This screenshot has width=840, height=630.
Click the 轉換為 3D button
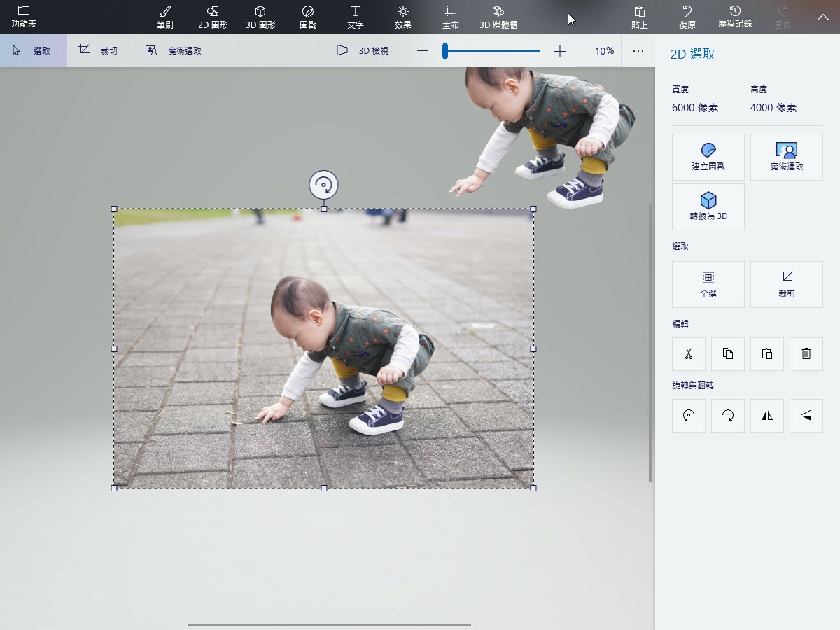(708, 206)
